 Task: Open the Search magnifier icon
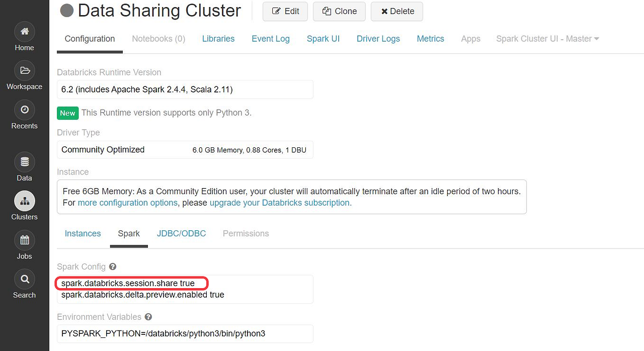24,279
